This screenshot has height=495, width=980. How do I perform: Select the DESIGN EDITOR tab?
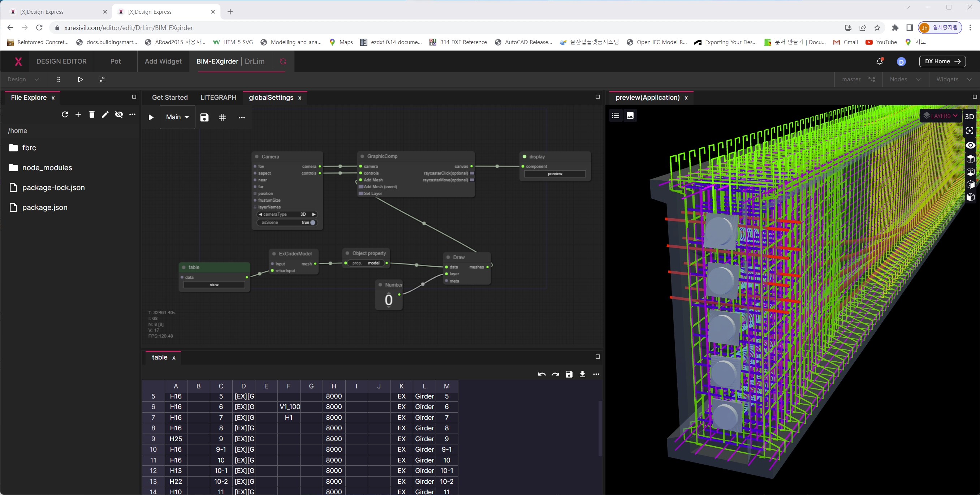click(62, 61)
